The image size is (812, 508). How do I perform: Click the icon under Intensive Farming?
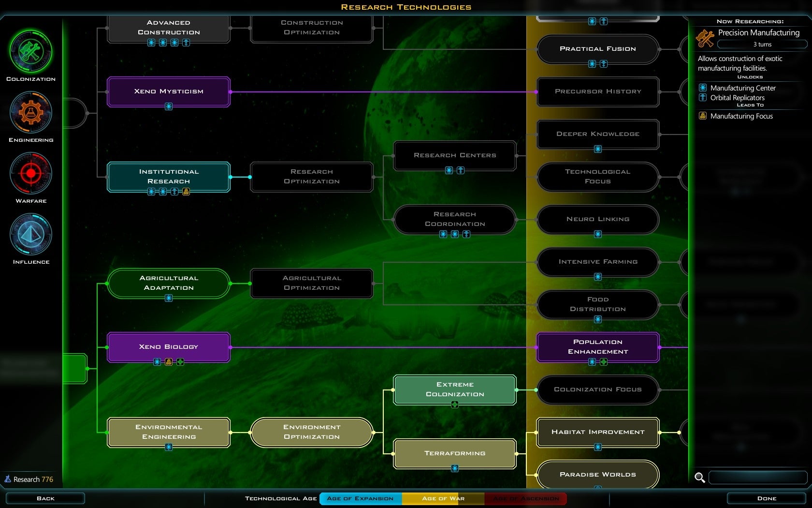pyautogui.click(x=598, y=277)
